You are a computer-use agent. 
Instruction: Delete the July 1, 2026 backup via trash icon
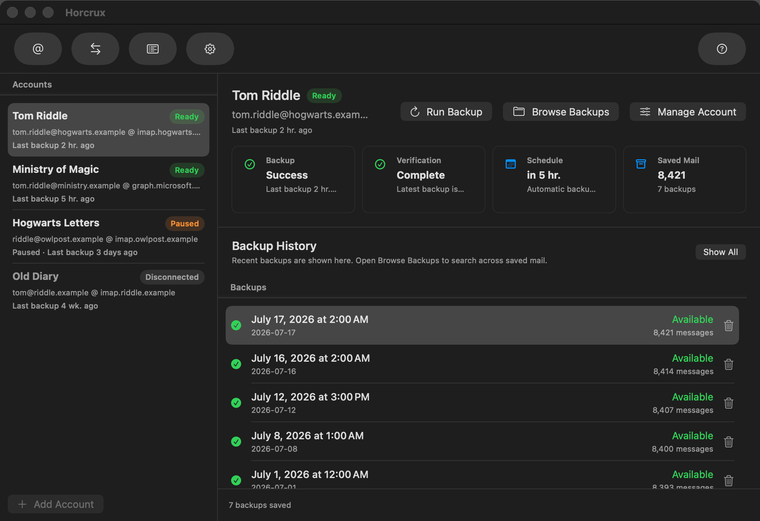(x=728, y=481)
